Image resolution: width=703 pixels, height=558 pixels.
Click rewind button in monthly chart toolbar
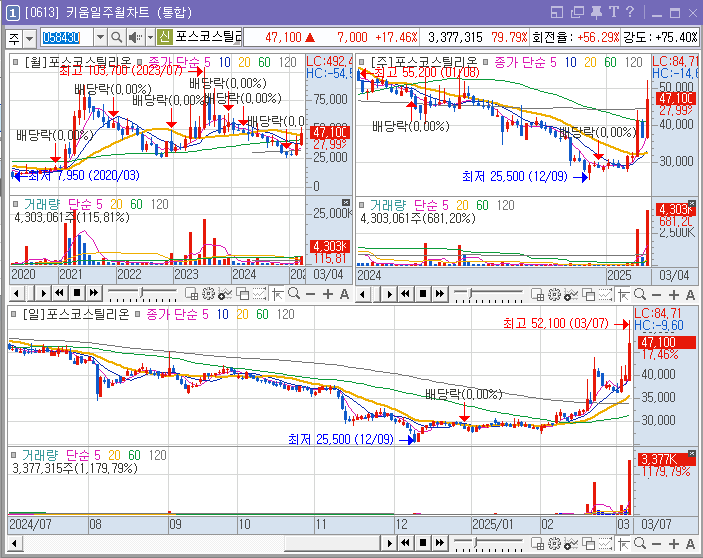point(59,294)
